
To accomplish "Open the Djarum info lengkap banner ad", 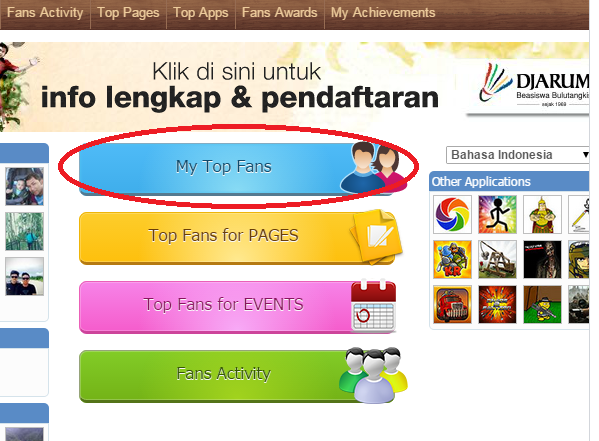I will coord(294,87).
